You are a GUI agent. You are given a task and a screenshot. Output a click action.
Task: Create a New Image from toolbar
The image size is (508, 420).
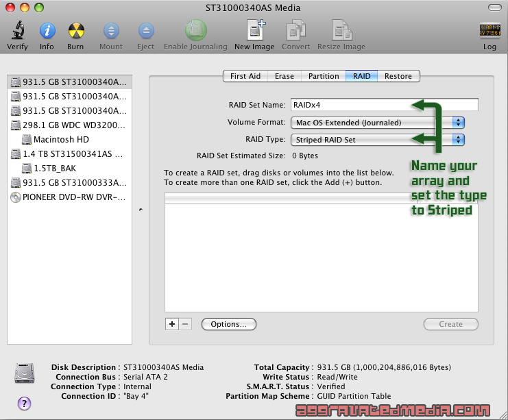(x=256, y=30)
